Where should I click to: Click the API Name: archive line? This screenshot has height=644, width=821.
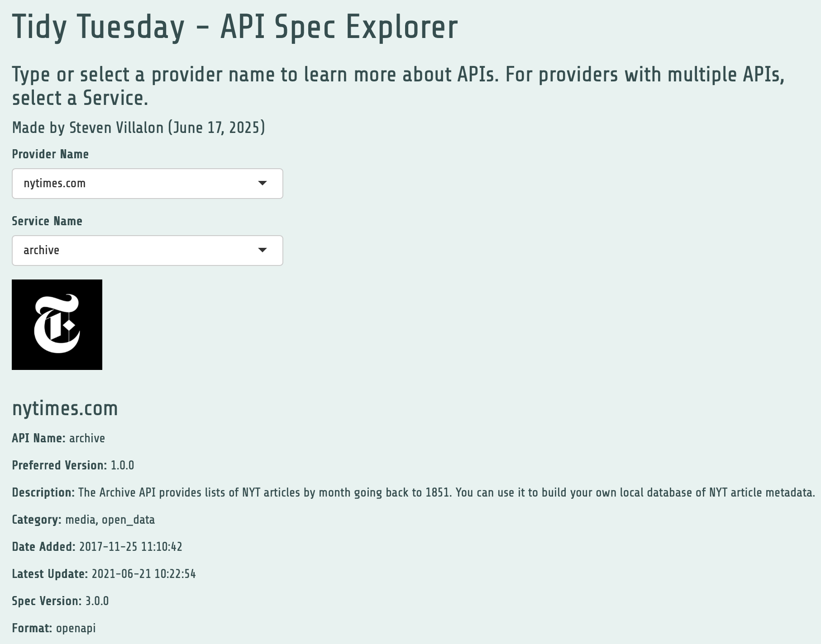pos(58,438)
